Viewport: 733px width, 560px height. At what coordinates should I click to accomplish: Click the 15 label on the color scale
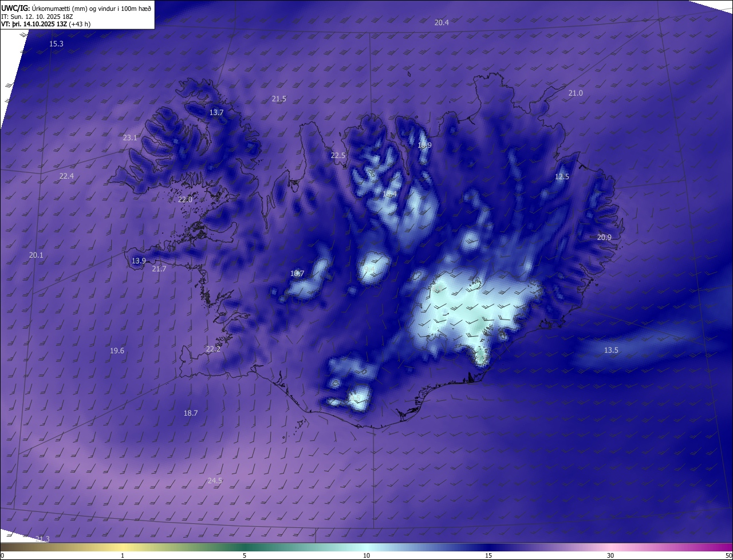(x=488, y=556)
